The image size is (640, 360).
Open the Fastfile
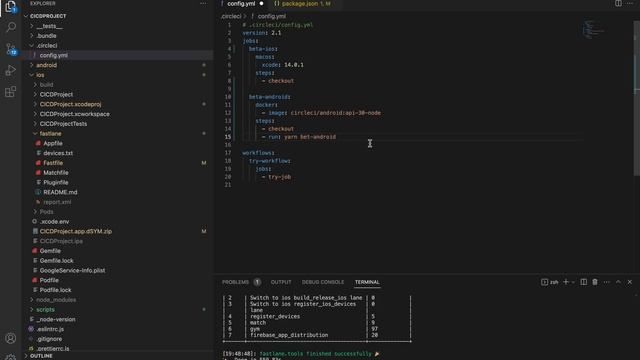click(53, 163)
